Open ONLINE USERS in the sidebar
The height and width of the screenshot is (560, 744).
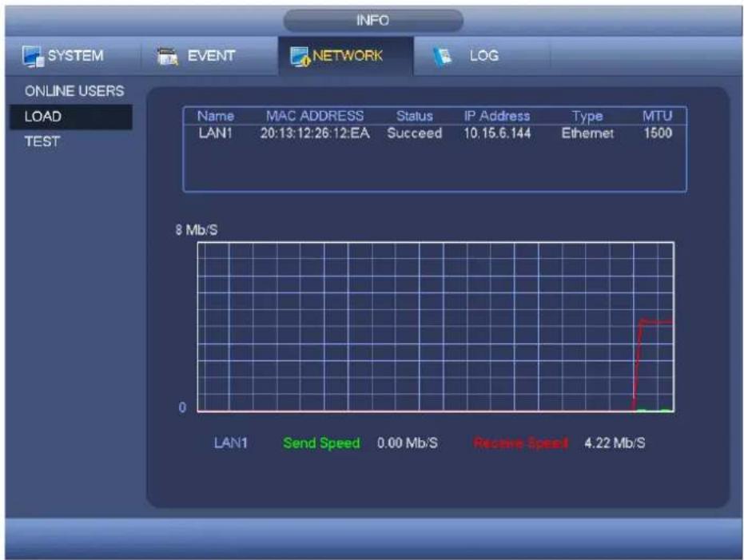(74, 91)
